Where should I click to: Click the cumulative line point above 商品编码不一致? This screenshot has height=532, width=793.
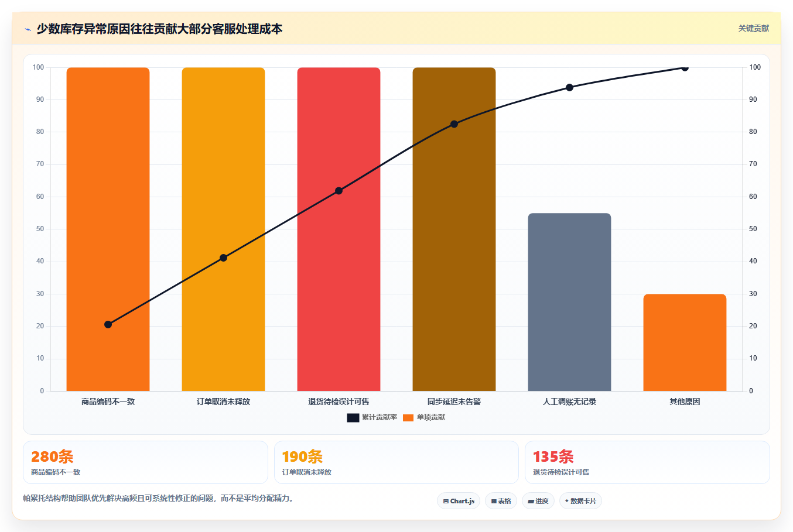click(x=108, y=325)
